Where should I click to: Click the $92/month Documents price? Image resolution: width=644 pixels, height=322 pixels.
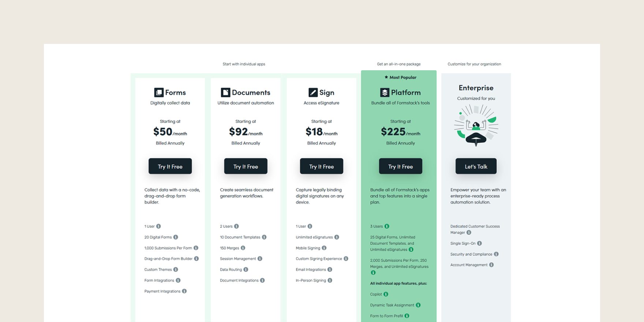[246, 132]
